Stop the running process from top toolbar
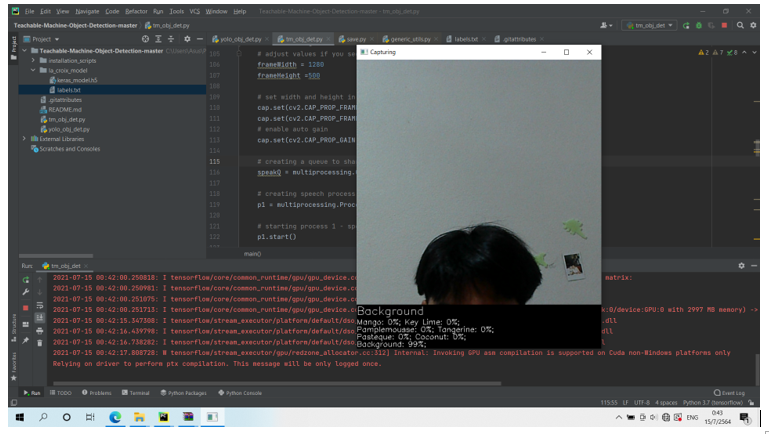This screenshot has height=434, width=769. [x=724, y=26]
